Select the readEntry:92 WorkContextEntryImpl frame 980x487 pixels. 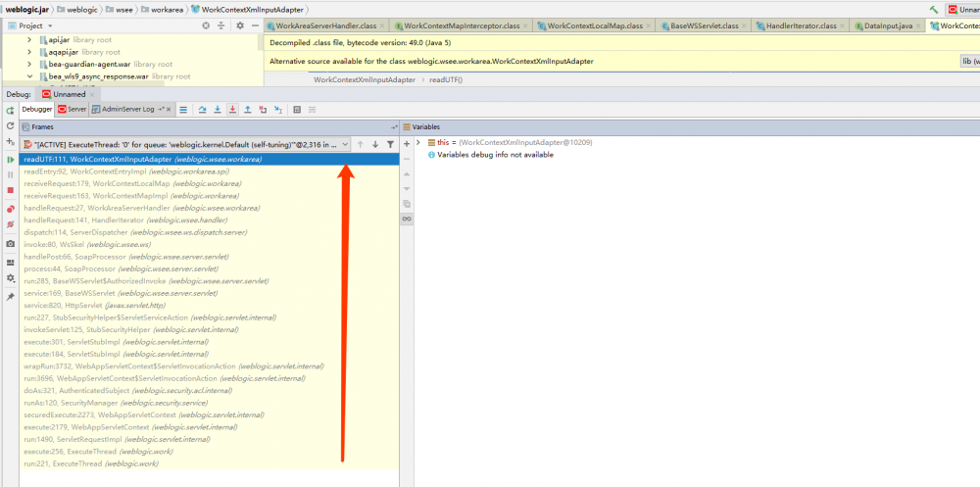coord(209,171)
